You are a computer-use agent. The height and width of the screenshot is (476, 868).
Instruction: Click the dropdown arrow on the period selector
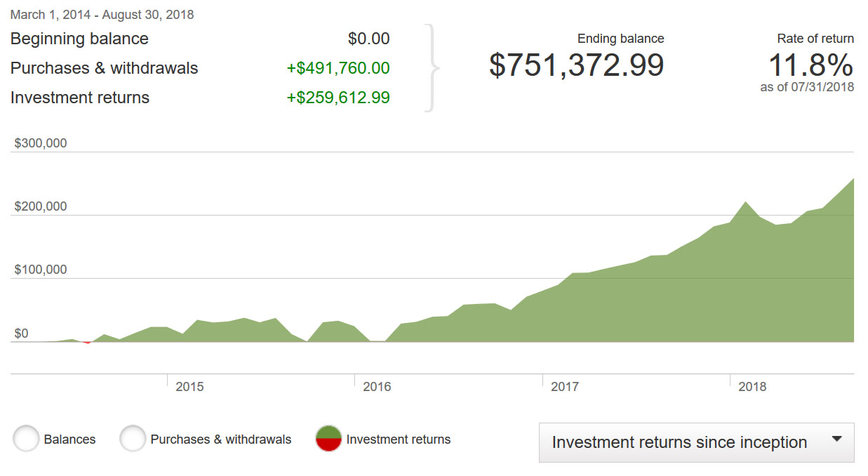pos(836,439)
